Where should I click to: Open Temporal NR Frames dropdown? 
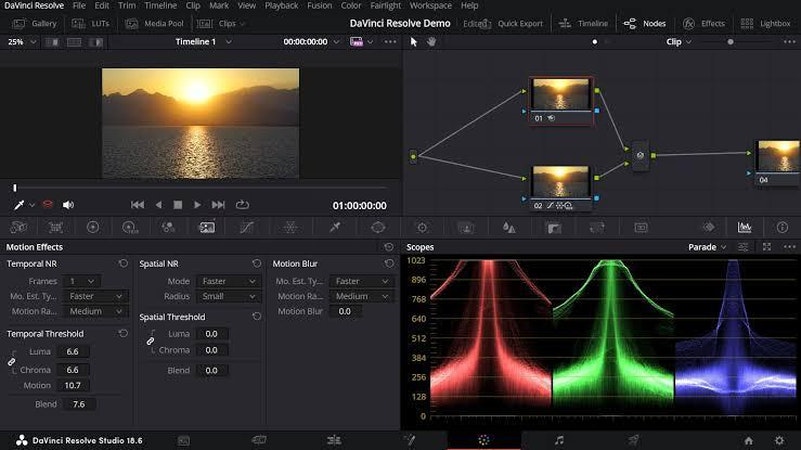82,281
